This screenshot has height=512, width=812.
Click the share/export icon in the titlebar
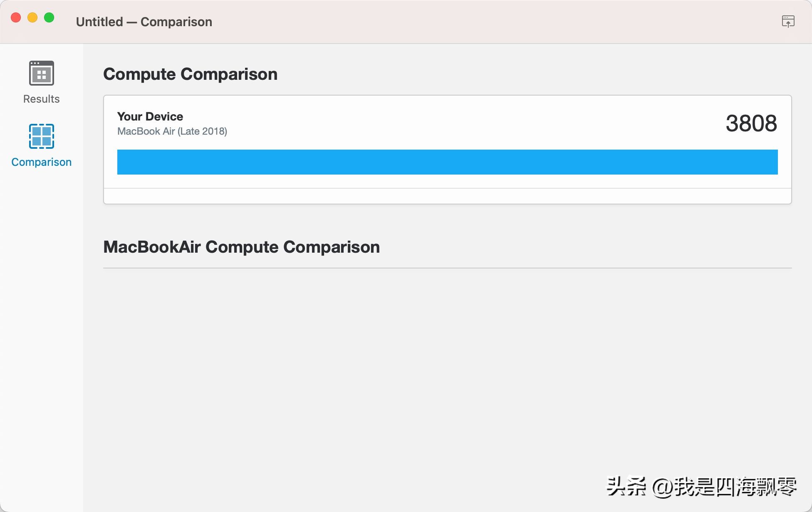pos(789,21)
